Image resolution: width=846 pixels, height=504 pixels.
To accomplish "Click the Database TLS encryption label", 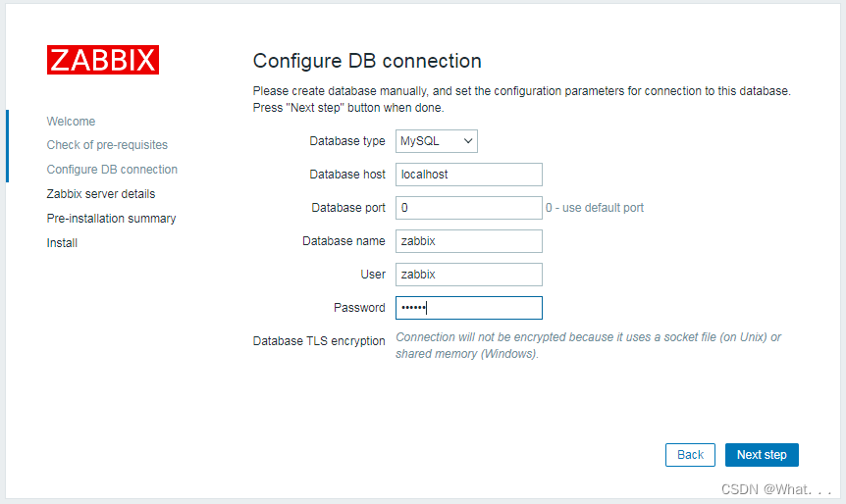I will [x=319, y=341].
